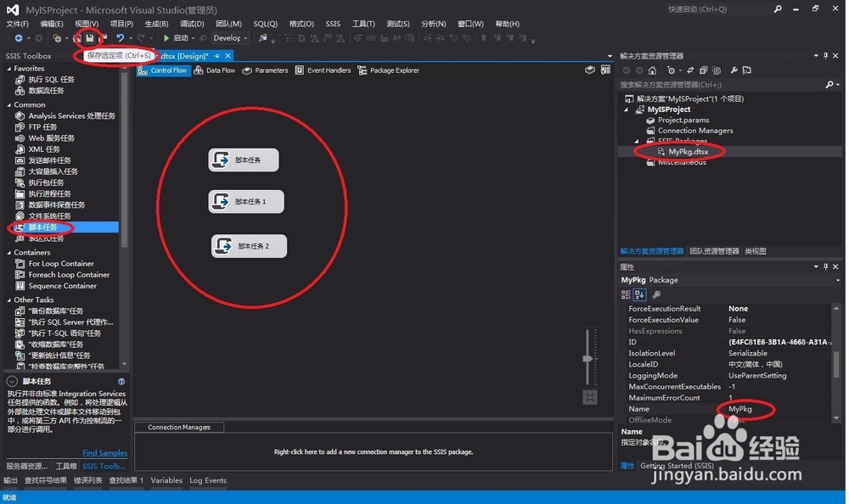Click the Property Pages key icon
Image resolution: width=849 pixels, height=504 pixels.
click(656, 294)
